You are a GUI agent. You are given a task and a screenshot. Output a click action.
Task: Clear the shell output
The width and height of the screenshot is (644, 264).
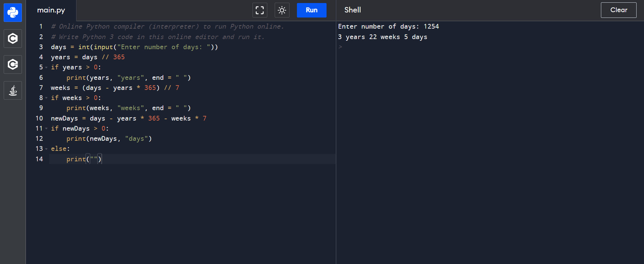[x=618, y=10]
